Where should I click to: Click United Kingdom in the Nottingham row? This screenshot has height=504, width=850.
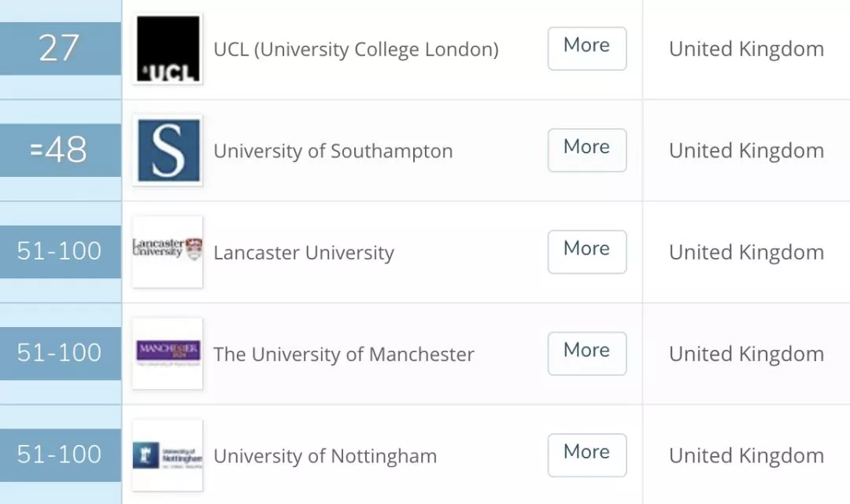[x=746, y=456]
